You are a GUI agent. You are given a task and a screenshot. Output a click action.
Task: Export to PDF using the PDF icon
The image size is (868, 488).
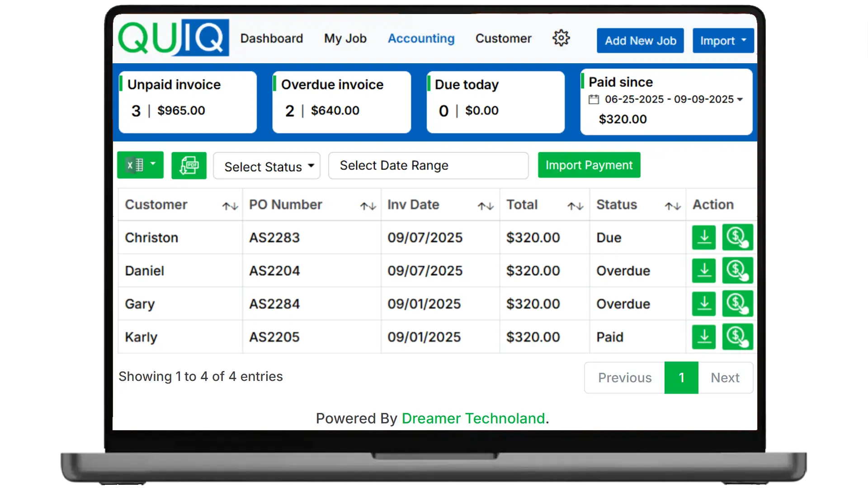[189, 165]
